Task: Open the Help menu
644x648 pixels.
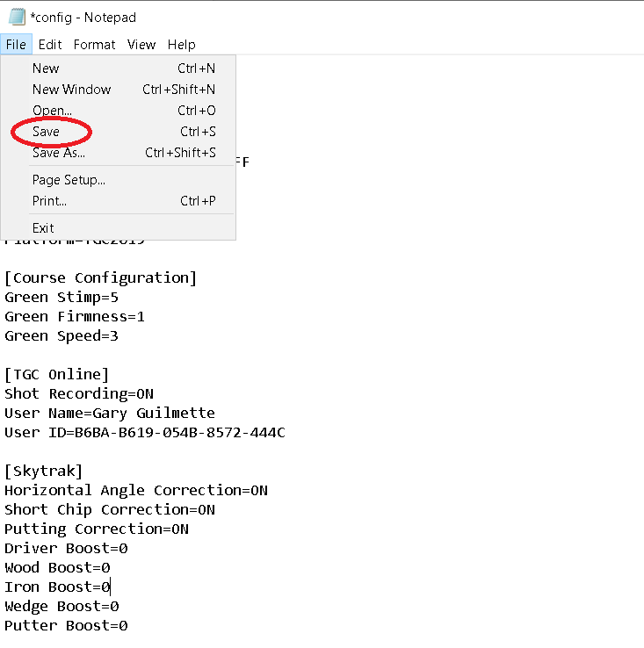Action: pyautogui.click(x=182, y=44)
